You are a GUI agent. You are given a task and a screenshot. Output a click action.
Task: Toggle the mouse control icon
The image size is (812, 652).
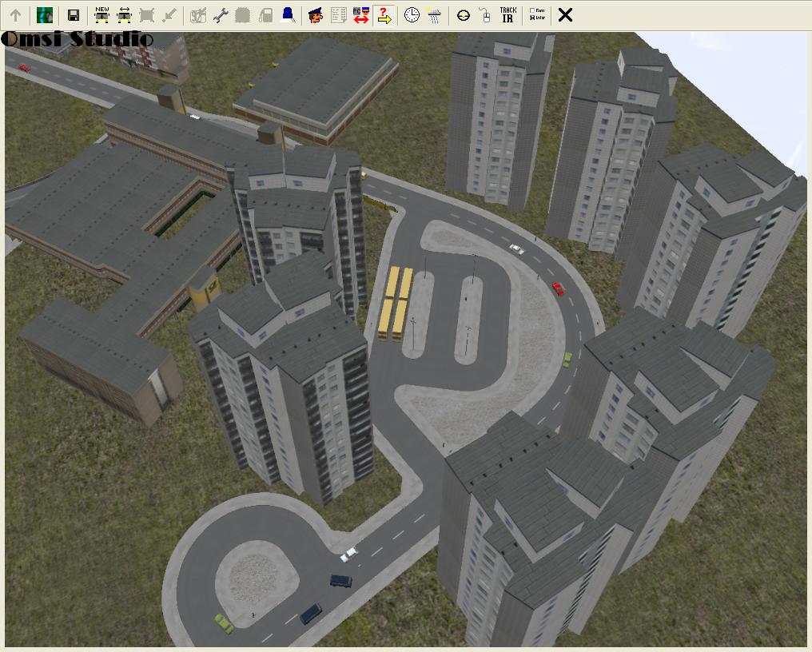coord(484,15)
